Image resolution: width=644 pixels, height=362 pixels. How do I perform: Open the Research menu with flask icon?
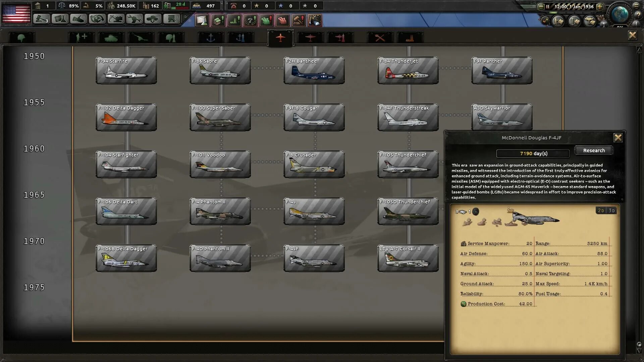[x=60, y=19]
